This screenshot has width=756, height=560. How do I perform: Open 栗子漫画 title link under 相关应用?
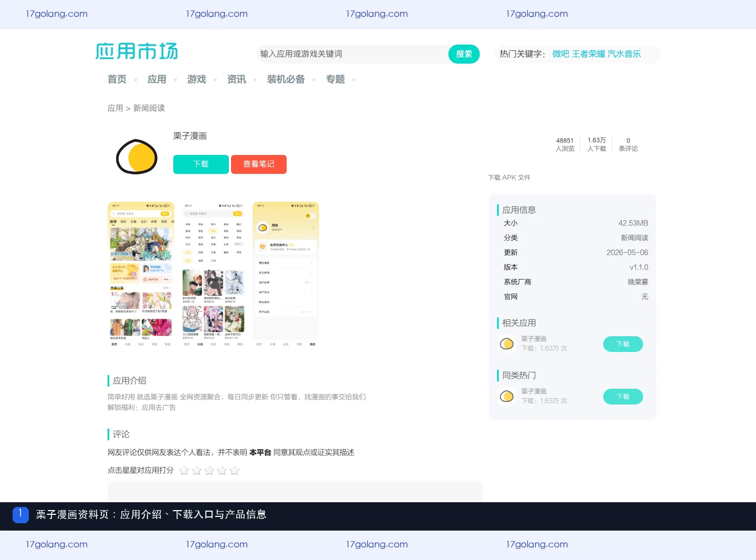pyautogui.click(x=534, y=339)
